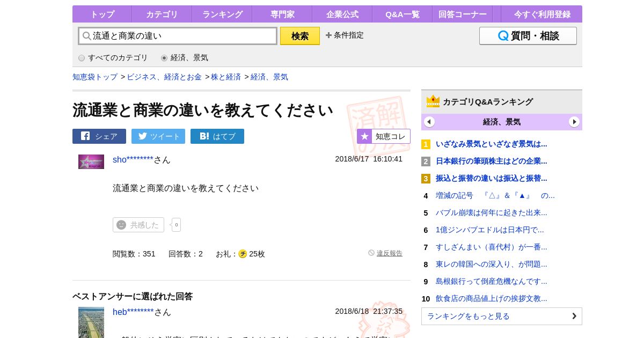Follow 知恵袋トップ breadcrumb link
Image resolution: width=644 pixels, height=338 pixels.
coord(95,77)
